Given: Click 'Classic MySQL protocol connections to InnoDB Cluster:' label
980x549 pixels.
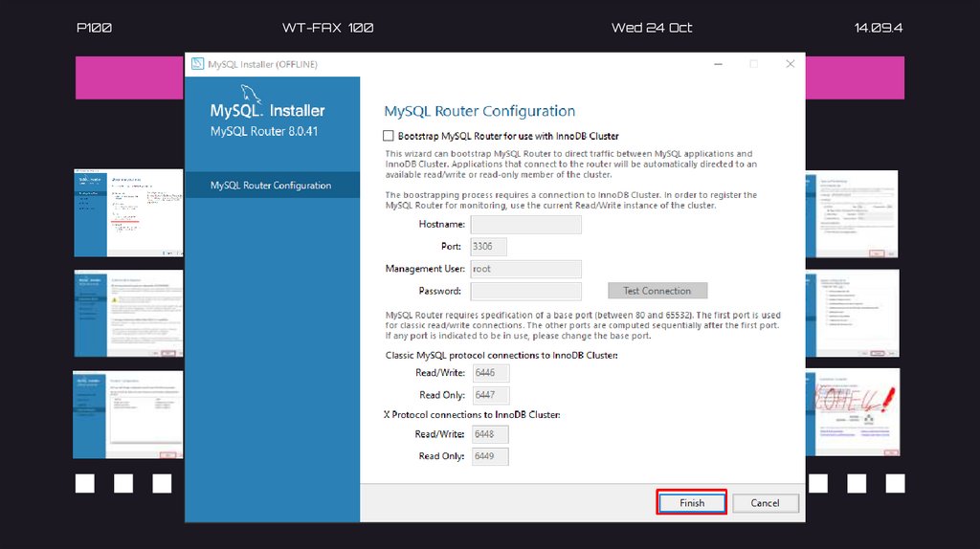Looking at the screenshot, I should tap(501, 356).
